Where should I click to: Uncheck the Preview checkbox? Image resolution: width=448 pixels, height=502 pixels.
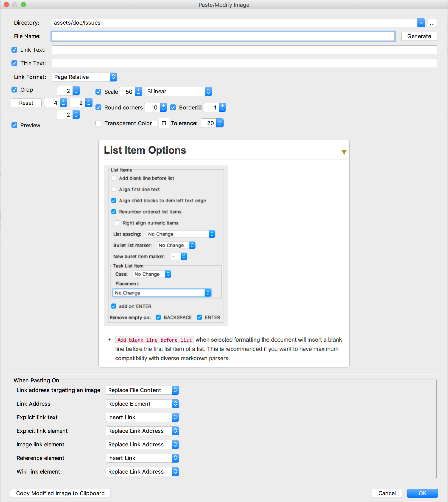pyautogui.click(x=14, y=125)
